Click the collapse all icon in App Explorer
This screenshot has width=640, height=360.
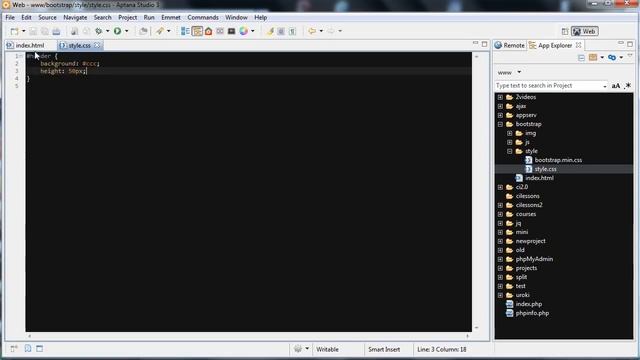pyautogui.click(x=582, y=58)
